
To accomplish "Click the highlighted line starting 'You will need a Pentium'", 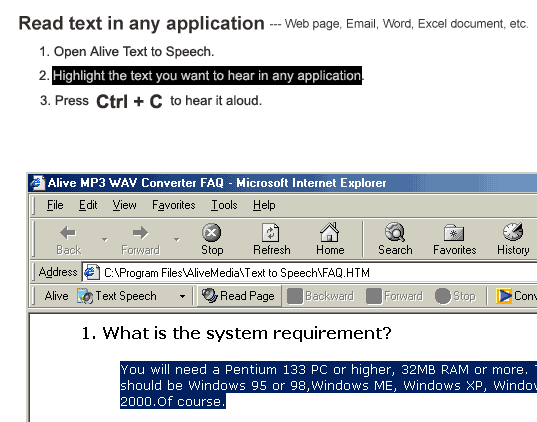I will (328, 370).
